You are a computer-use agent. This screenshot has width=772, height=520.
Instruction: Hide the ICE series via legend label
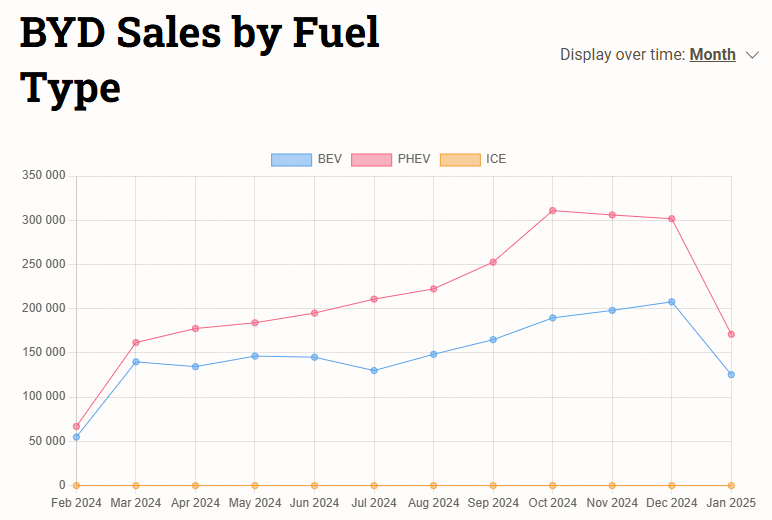click(x=496, y=159)
